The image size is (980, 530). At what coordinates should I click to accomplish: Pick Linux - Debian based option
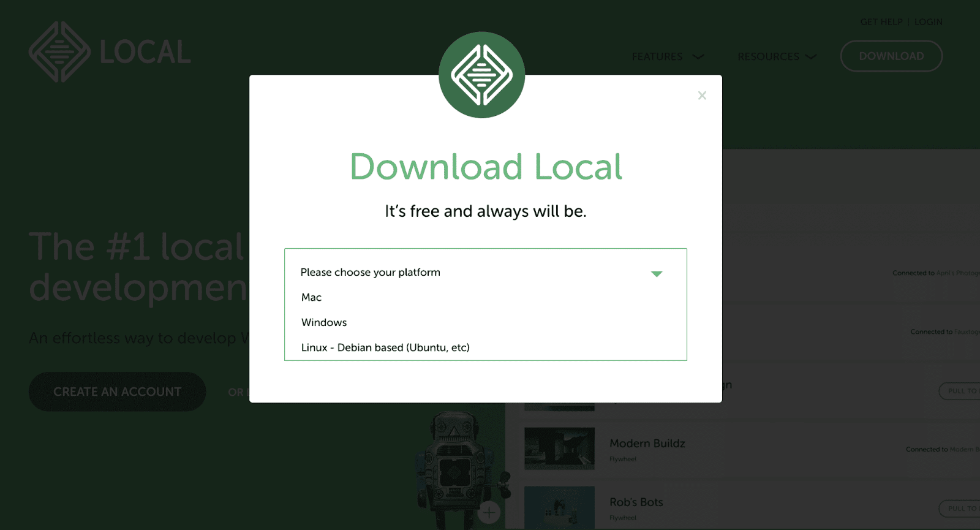[x=385, y=347]
